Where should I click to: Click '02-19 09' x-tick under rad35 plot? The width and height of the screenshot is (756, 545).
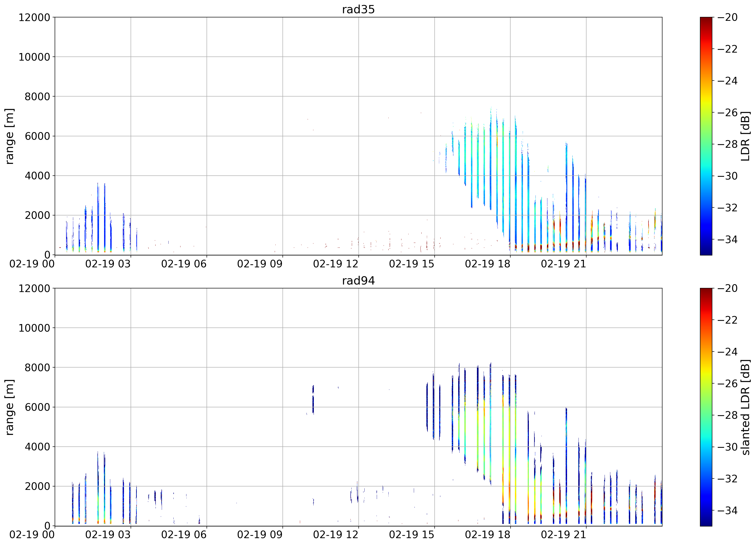coord(260,264)
